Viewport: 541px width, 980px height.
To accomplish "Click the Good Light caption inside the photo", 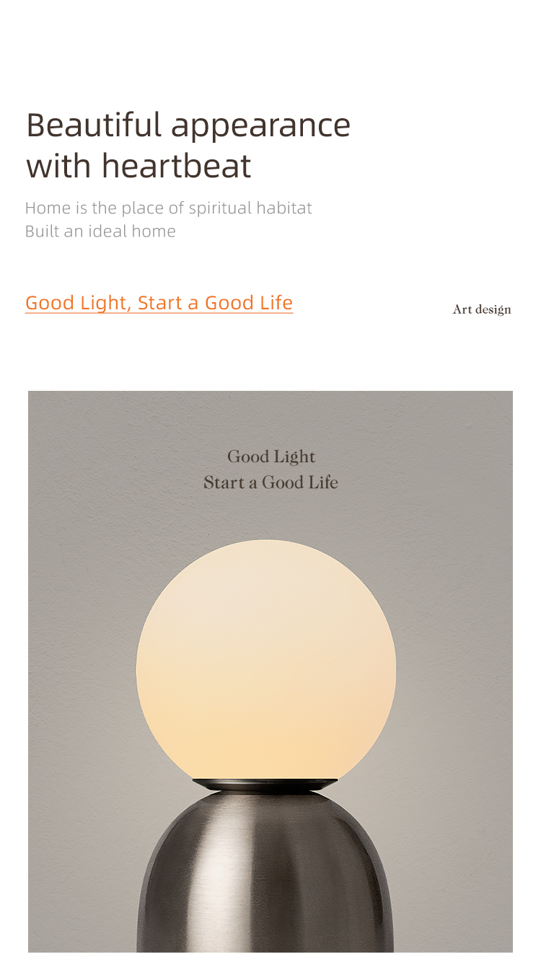I will (271, 457).
